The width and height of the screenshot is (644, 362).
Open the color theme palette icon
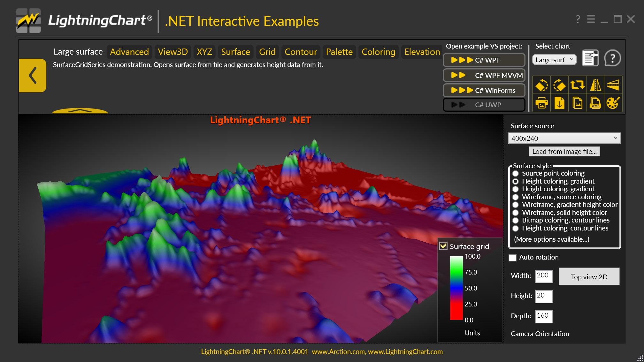tap(614, 103)
